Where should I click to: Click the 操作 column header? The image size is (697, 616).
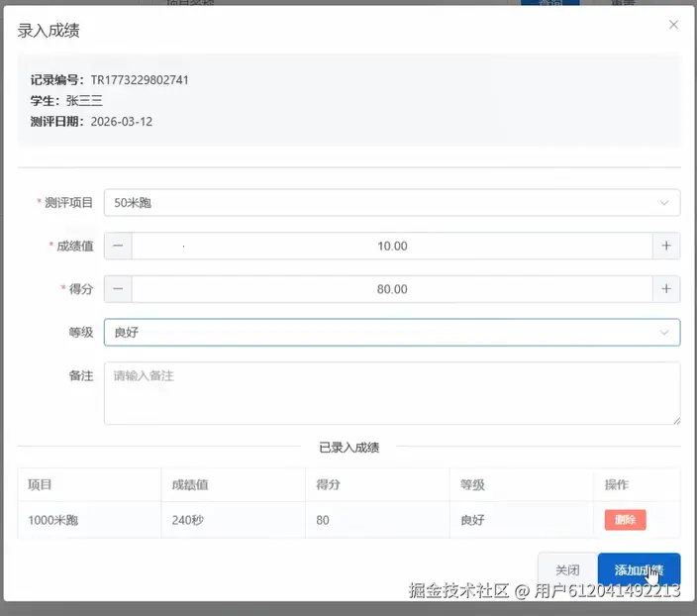(x=637, y=484)
